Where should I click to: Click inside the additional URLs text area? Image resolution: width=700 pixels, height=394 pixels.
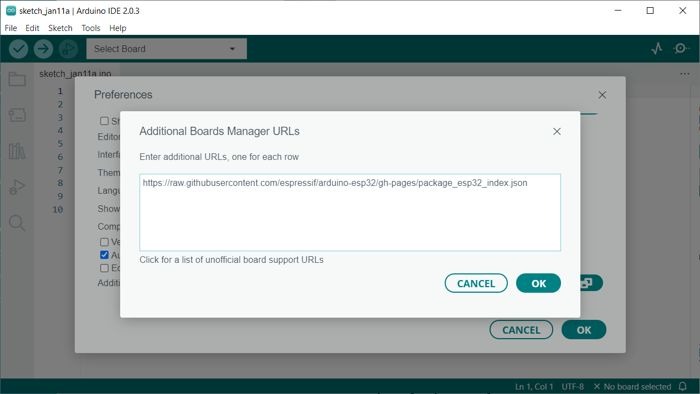point(350,212)
